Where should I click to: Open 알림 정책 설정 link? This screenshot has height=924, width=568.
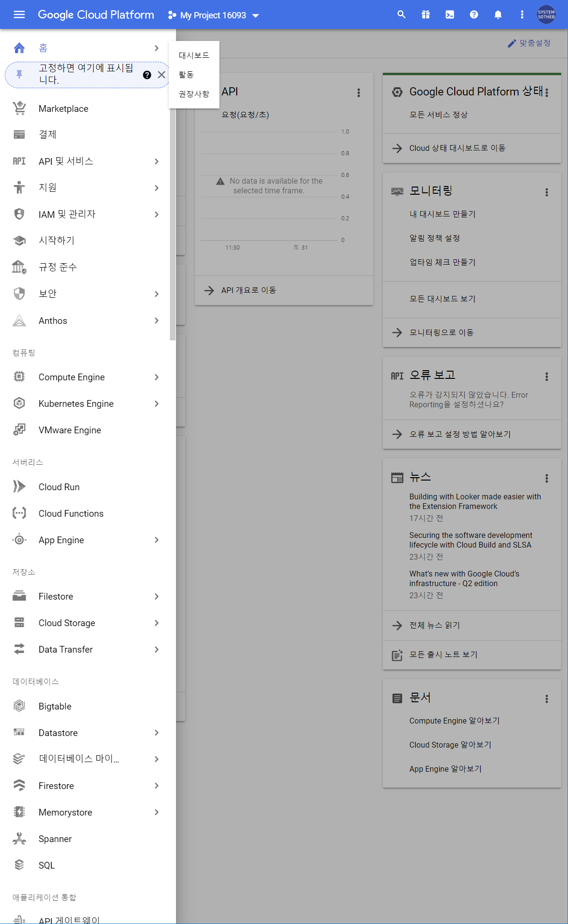(x=434, y=238)
